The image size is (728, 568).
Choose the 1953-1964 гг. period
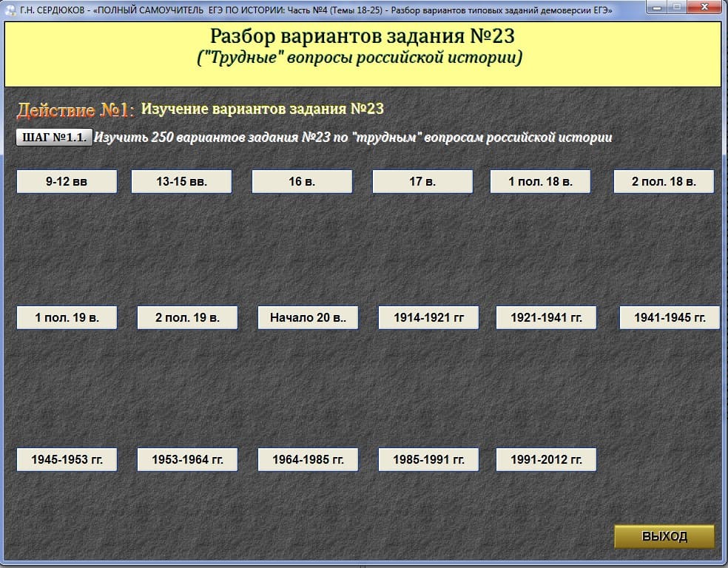click(x=188, y=459)
